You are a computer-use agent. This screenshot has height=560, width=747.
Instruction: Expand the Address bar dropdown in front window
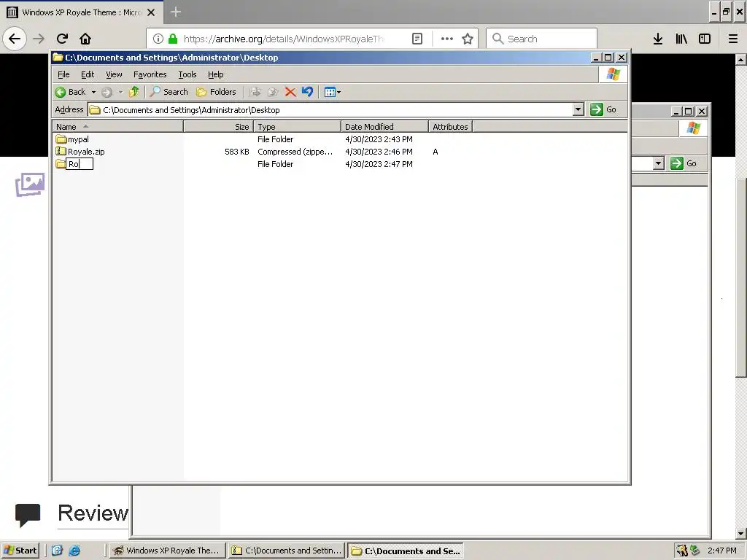[578, 109]
